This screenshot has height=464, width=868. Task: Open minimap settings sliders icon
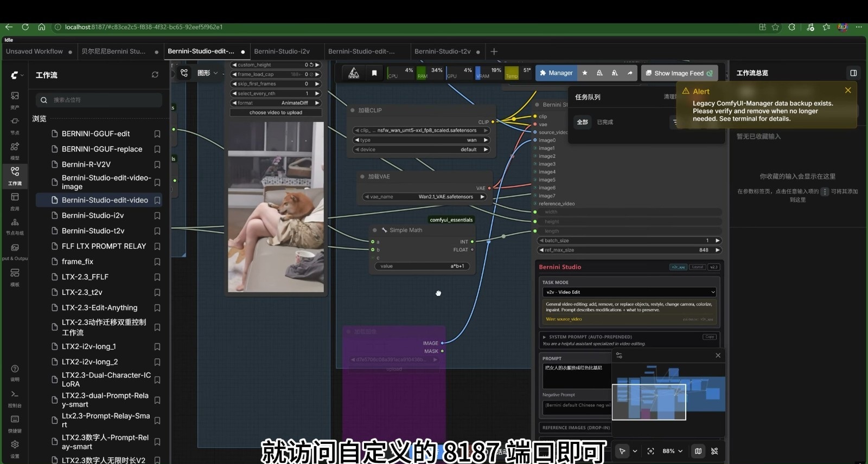pyautogui.click(x=619, y=356)
